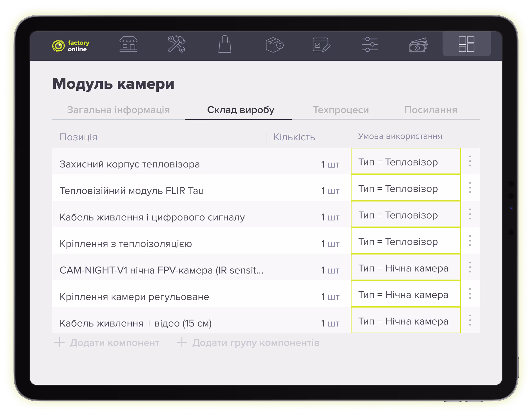Open the store/shop section icon
Image resolution: width=532 pixels, height=416 pixels.
(x=129, y=45)
